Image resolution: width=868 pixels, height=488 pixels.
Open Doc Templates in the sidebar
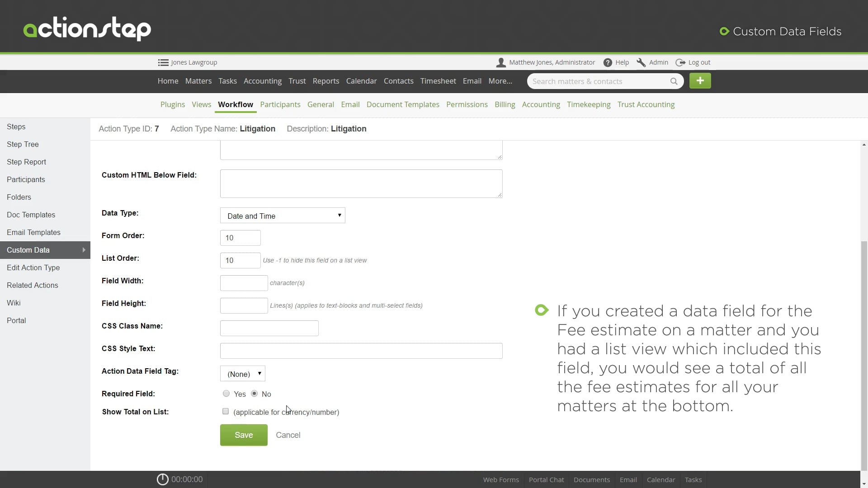[45, 215]
